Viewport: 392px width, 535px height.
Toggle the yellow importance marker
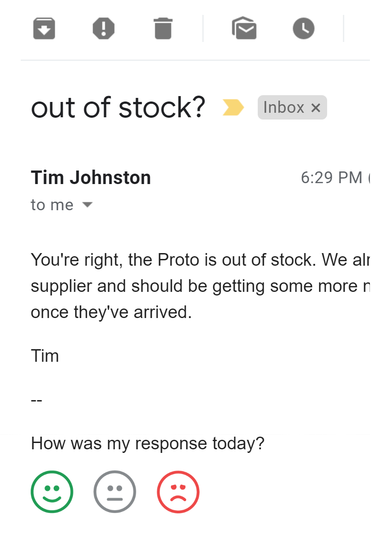coord(233,107)
